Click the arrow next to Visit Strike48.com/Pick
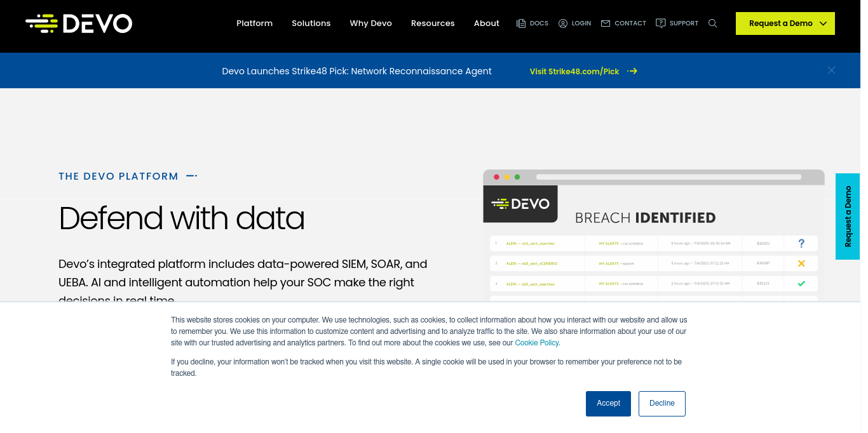The image size is (868, 433). [x=632, y=71]
